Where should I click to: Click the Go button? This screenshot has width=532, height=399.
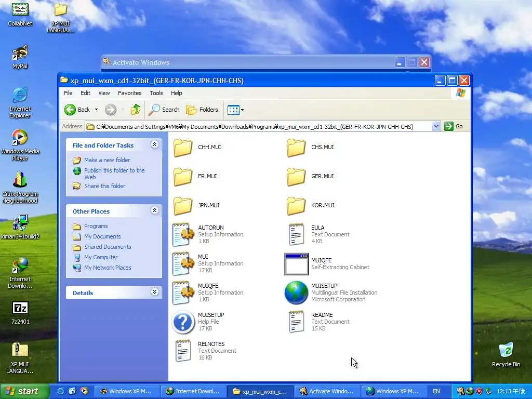454,127
